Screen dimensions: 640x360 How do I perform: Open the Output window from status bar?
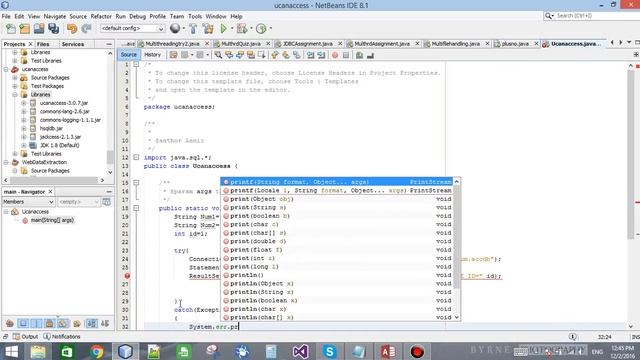25,337
